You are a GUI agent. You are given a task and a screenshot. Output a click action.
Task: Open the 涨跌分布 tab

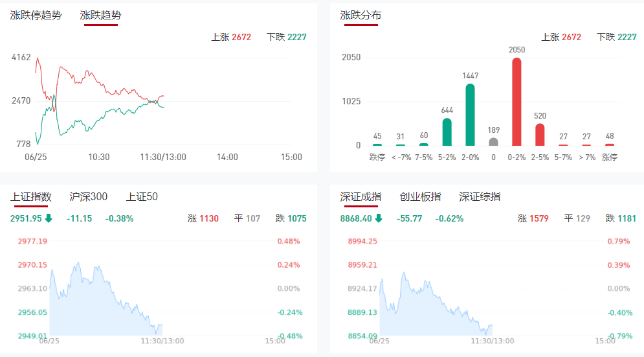point(361,16)
